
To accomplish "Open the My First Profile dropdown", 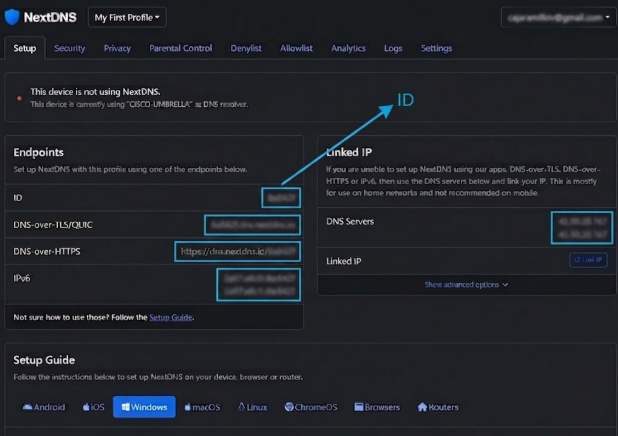I will [127, 18].
